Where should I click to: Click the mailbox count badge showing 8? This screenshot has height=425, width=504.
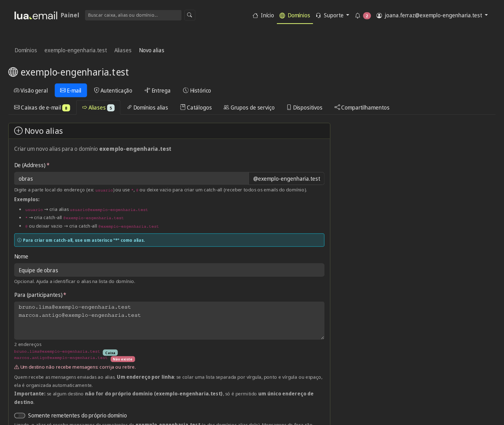click(66, 108)
